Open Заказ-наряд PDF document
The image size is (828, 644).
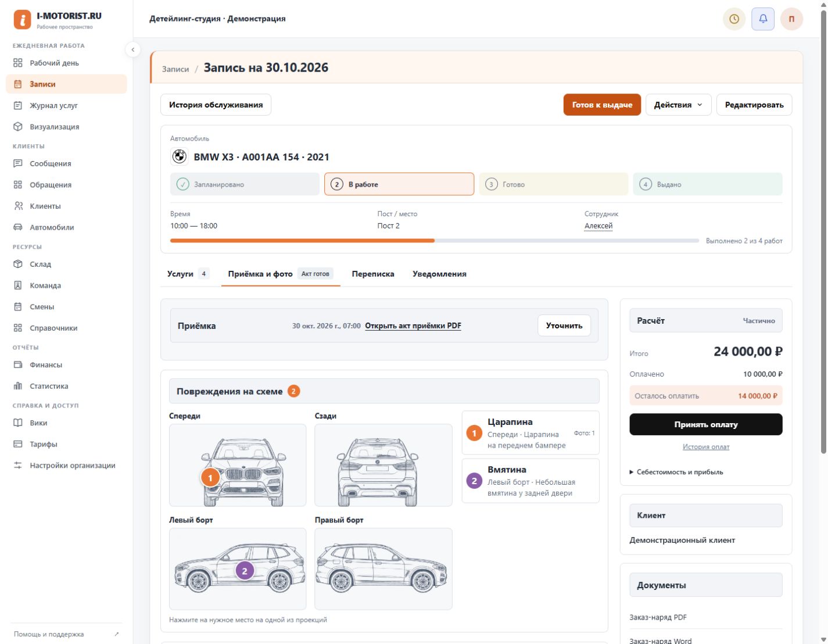tap(658, 617)
